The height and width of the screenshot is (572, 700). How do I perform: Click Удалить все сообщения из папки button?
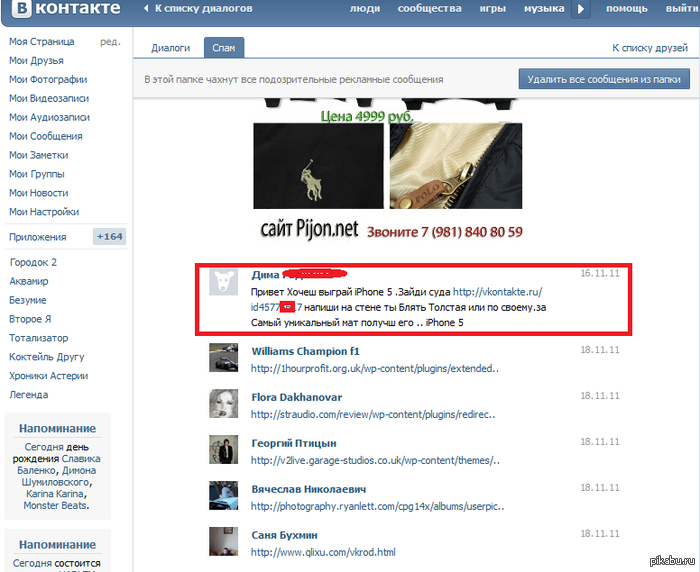tap(604, 79)
